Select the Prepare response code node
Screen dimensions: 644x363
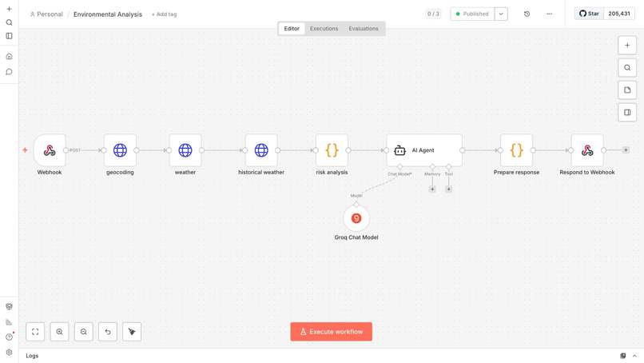point(517,150)
